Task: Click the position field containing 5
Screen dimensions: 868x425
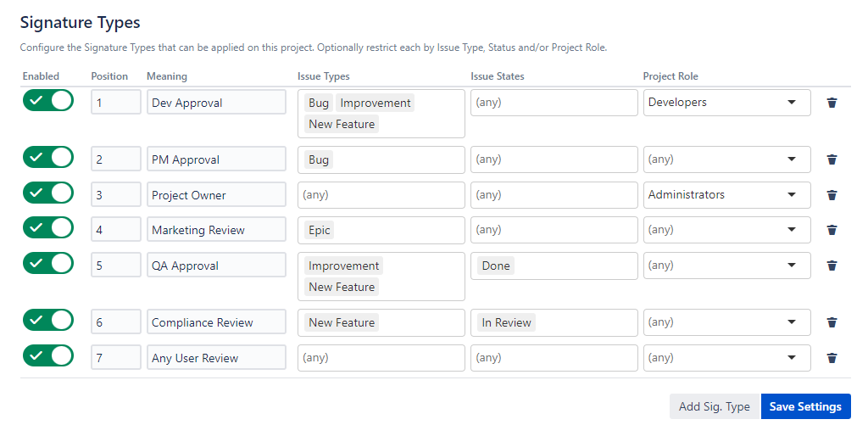Action: tap(116, 266)
